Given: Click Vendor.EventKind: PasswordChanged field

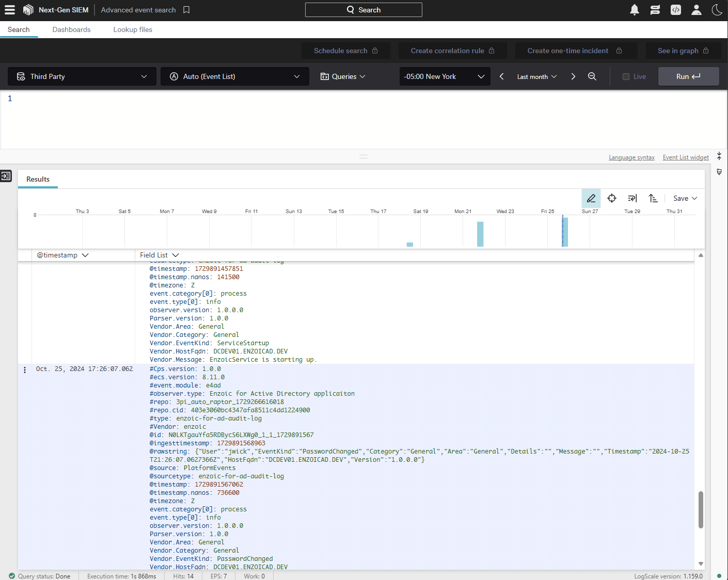Looking at the screenshot, I should [x=211, y=559].
